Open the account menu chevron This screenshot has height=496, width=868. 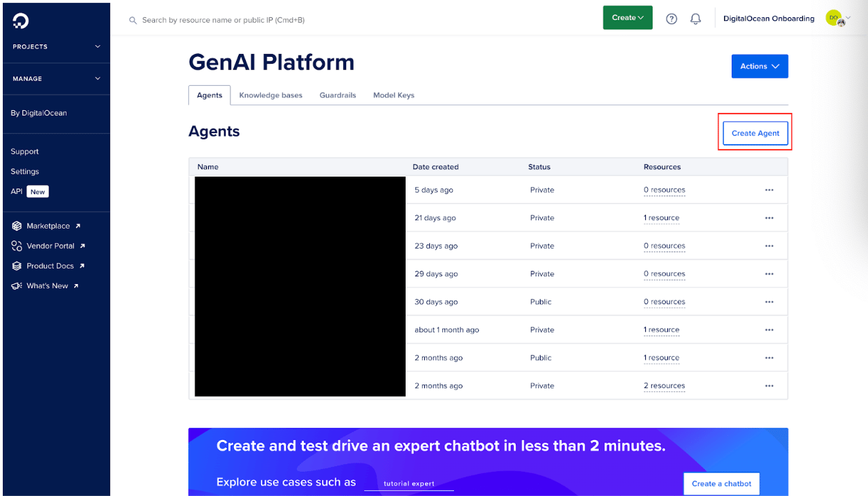click(849, 18)
